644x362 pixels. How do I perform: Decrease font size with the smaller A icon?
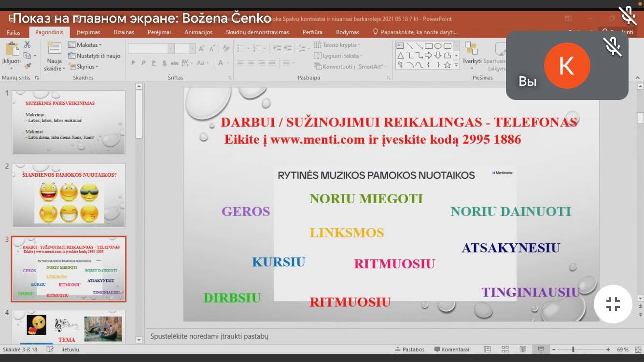tap(212, 49)
